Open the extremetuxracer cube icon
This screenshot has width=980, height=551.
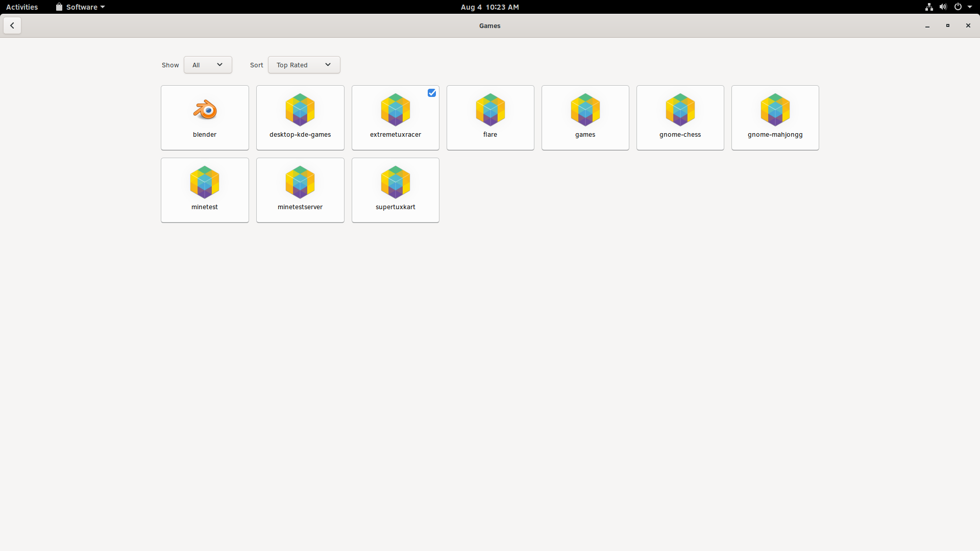click(x=396, y=110)
